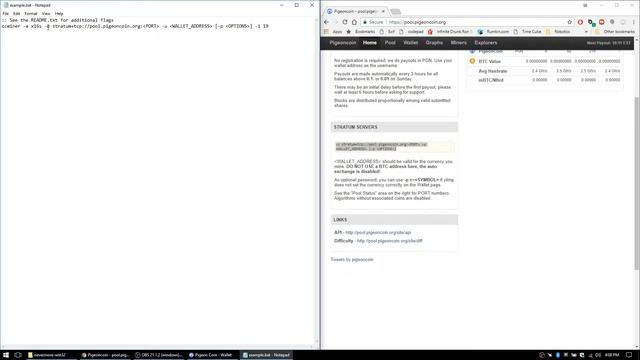Viewport: 640px width, 360px height.
Task: Open the Other bookmarks folder
Action: pyautogui.click(x=615, y=31)
